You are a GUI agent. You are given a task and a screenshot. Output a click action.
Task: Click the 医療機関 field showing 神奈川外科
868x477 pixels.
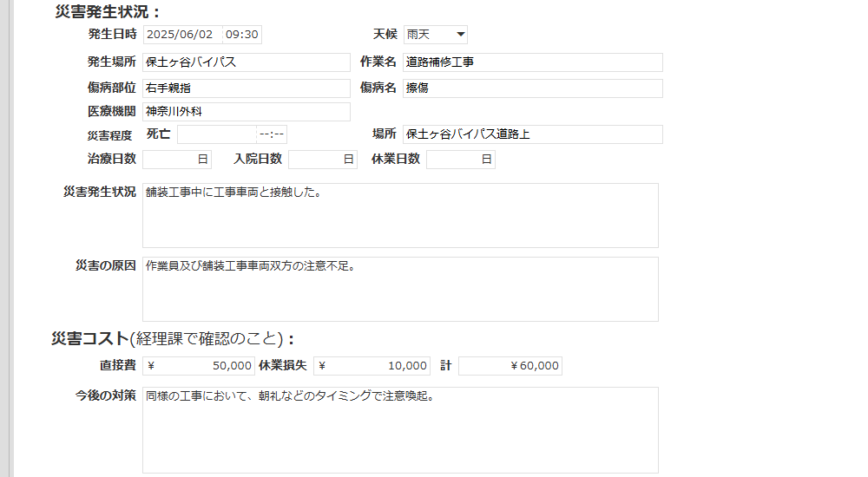point(246,112)
